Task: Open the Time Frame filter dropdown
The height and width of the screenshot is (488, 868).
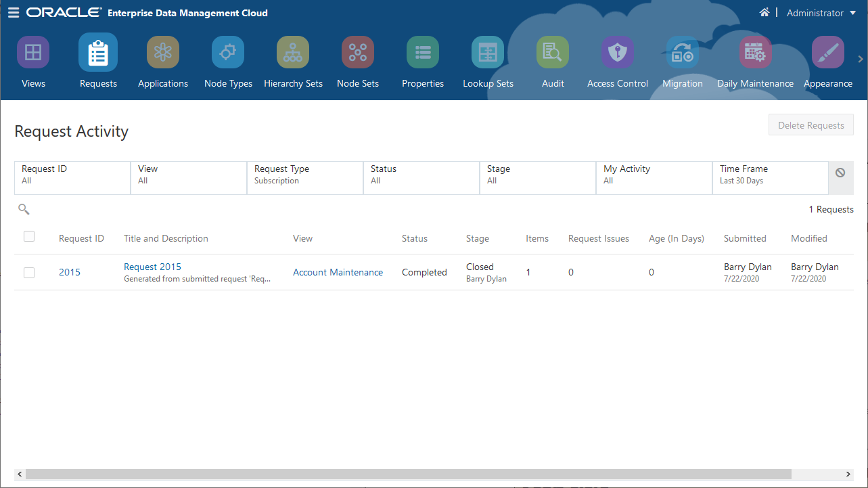Action: 770,175
